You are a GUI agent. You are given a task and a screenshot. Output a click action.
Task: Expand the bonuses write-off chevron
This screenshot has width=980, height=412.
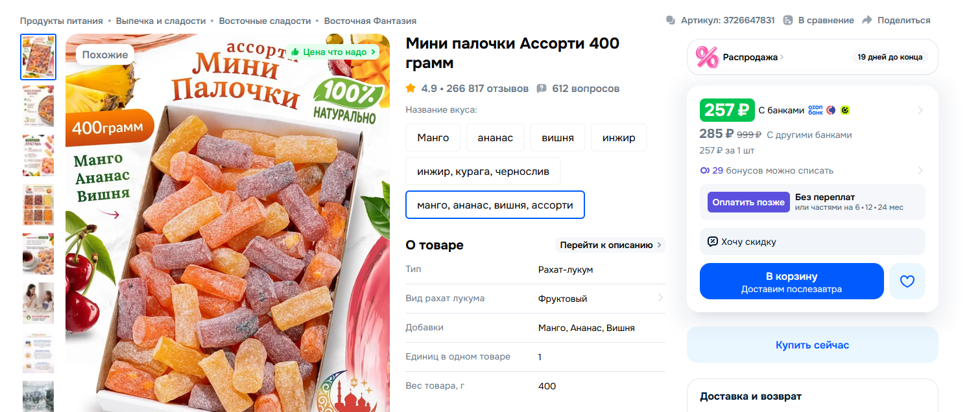[920, 171]
